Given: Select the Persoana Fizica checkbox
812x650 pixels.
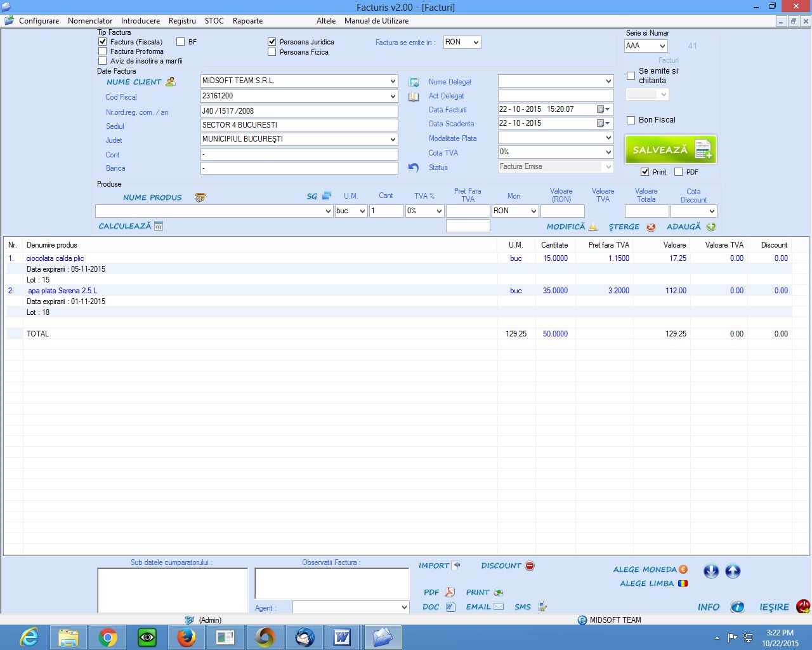Looking at the screenshot, I should point(272,52).
